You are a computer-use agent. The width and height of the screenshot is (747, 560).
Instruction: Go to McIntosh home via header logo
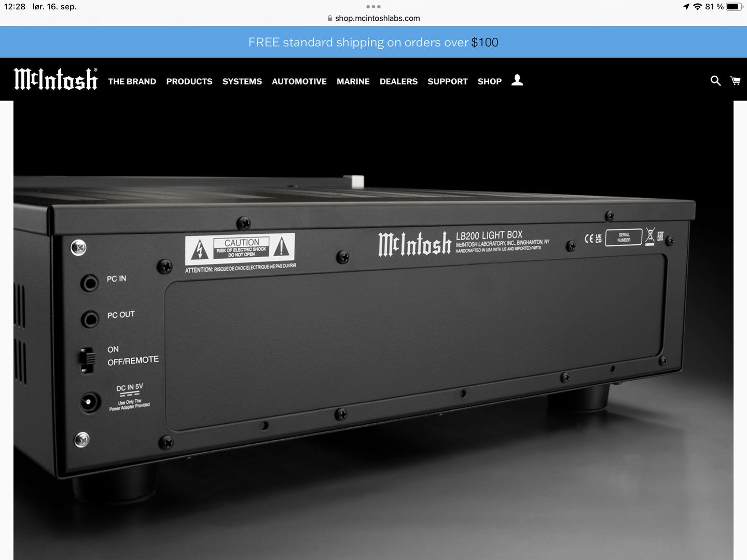(56, 79)
